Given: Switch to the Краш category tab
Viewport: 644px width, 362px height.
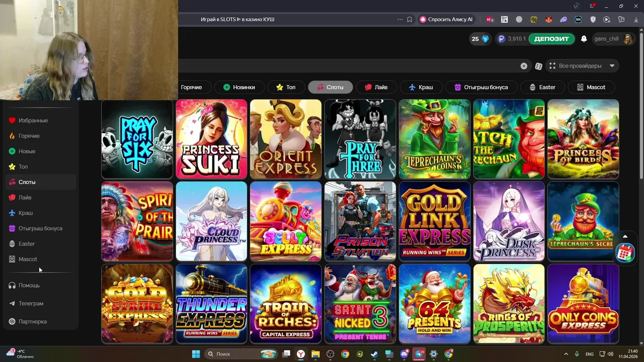Looking at the screenshot, I should [x=421, y=87].
